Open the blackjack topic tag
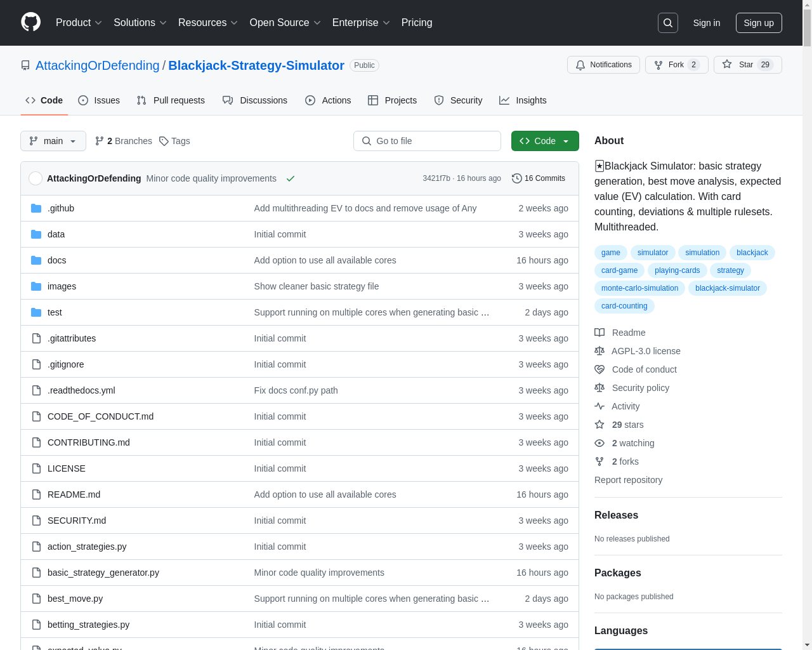The image size is (812, 650). coord(752,253)
